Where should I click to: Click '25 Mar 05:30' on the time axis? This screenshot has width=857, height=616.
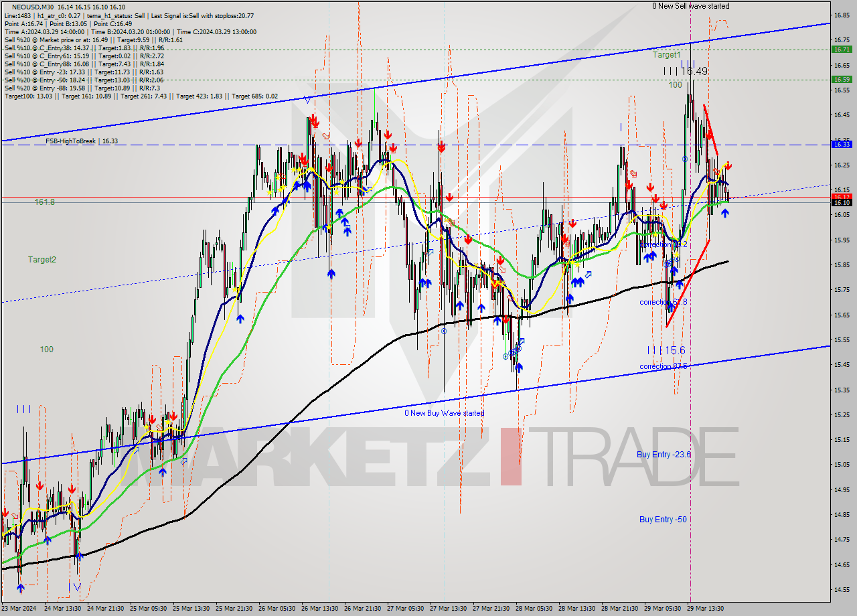[149, 609]
